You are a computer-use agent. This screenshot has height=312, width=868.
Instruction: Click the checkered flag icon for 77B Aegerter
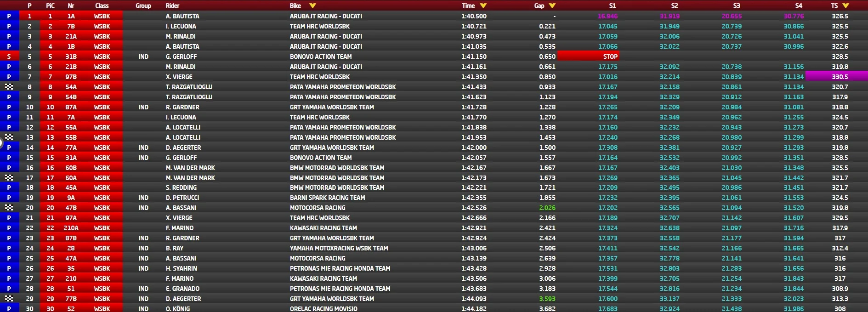coord(9,299)
